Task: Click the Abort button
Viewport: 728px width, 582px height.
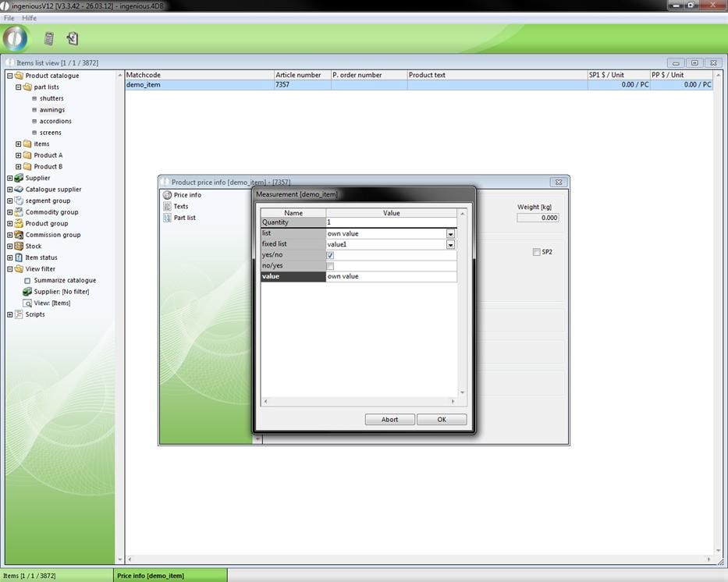Action: tap(389, 420)
